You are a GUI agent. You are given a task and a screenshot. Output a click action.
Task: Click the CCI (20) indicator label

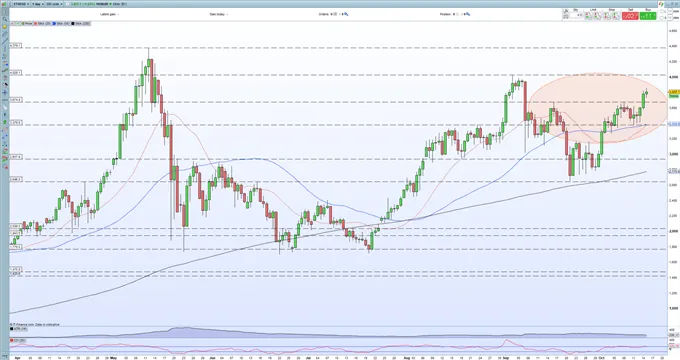coord(19,340)
